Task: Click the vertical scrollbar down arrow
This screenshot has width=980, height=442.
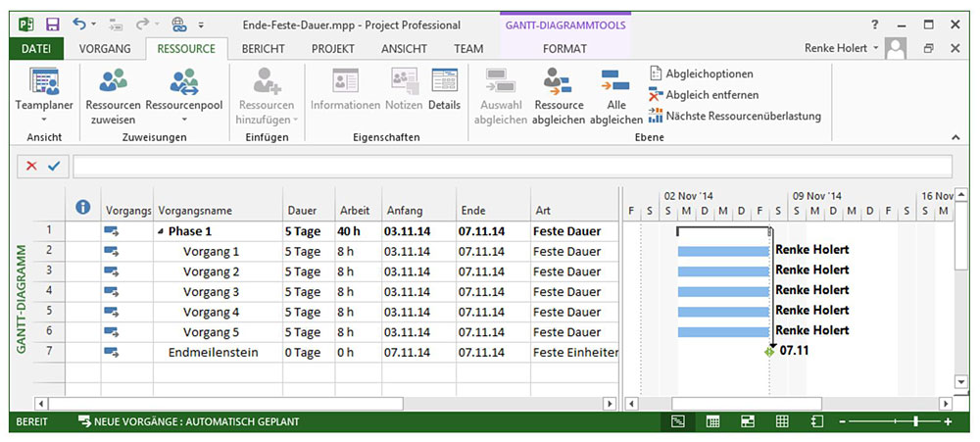Action: [x=960, y=380]
